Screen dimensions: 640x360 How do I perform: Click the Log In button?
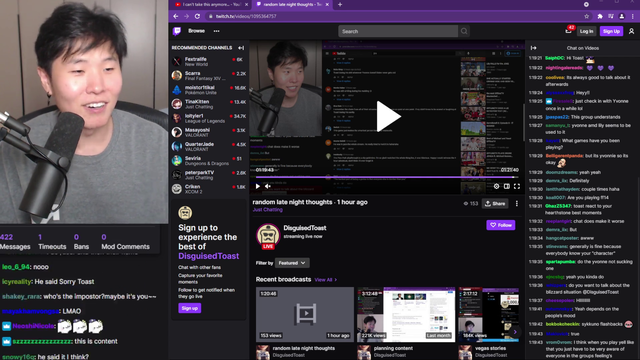[x=586, y=31]
